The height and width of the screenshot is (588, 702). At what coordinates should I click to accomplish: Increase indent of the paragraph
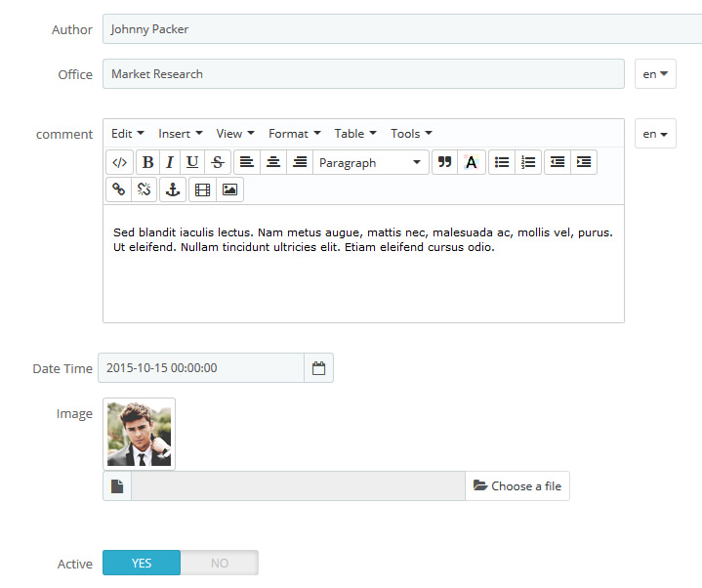[584, 162]
